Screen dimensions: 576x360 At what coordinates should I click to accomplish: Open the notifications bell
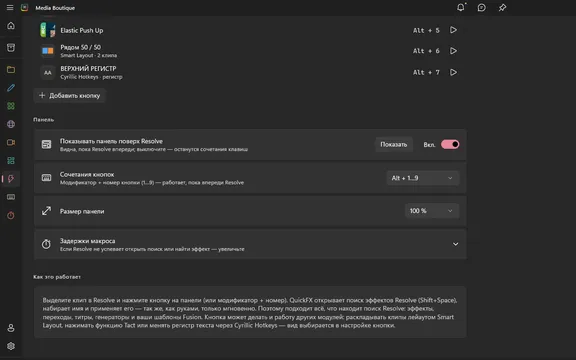[461, 7]
